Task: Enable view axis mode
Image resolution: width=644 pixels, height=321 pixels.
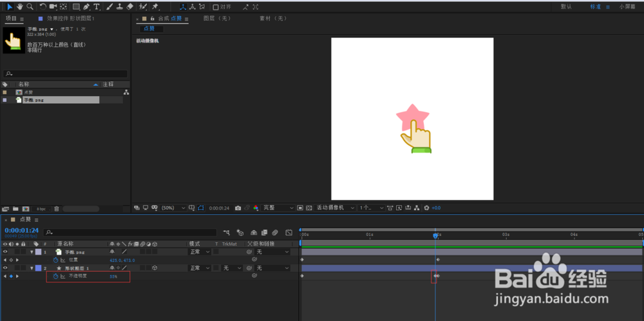Action: pyautogui.click(x=202, y=6)
